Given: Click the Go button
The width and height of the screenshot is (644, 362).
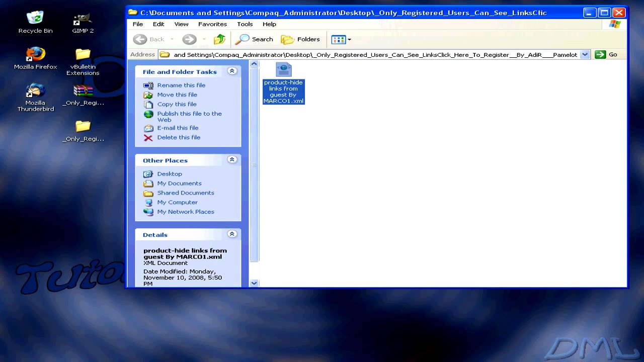Looking at the screenshot, I should [606, 54].
